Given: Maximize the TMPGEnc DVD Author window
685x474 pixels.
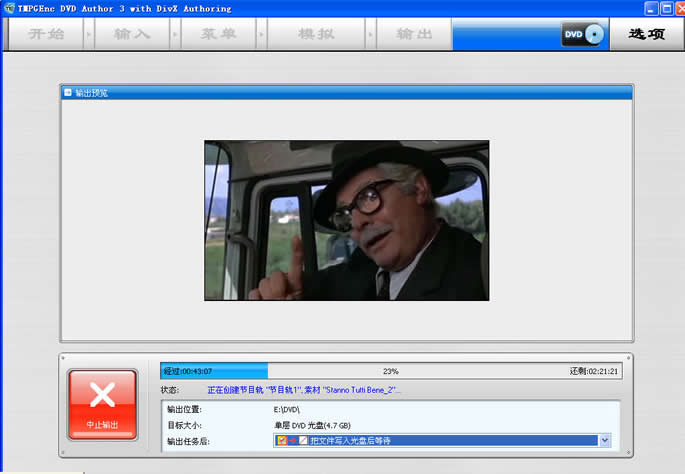Looking at the screenshot, I should (667, 8).
